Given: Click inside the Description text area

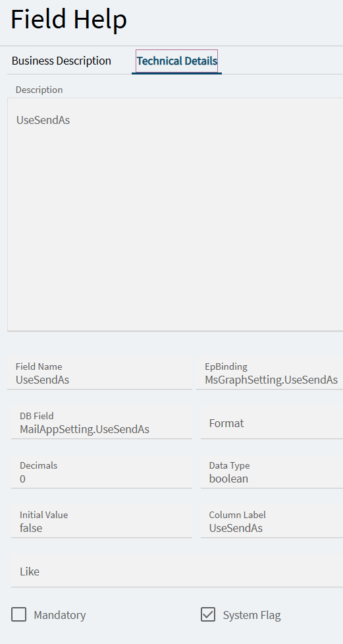Looking at the screenshot, I should coord(175,214).
